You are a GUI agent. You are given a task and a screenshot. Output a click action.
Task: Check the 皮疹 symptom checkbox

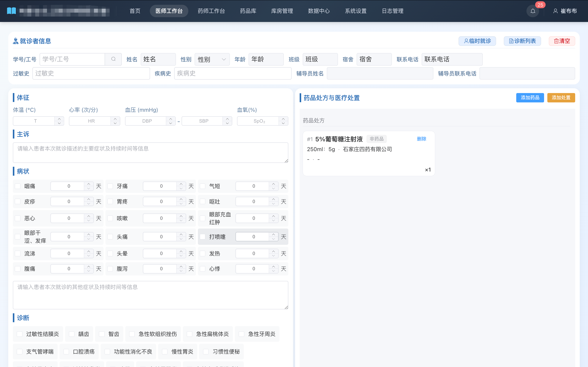point(18,202)
